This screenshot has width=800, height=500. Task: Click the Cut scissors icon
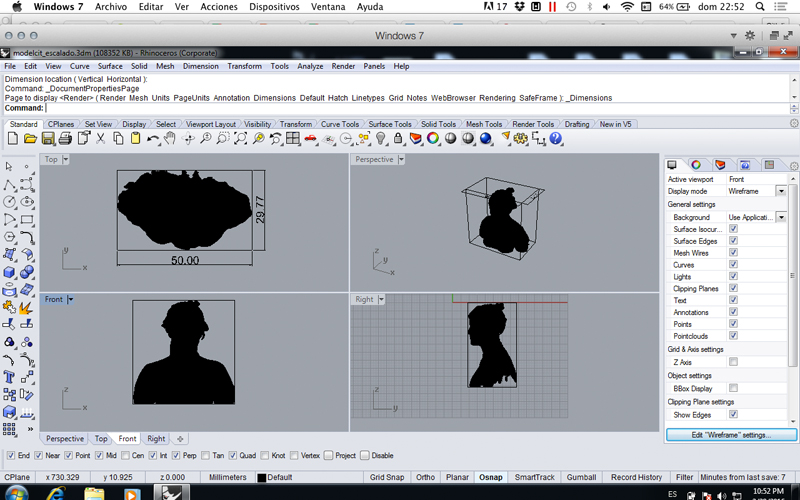click(101, 138)
